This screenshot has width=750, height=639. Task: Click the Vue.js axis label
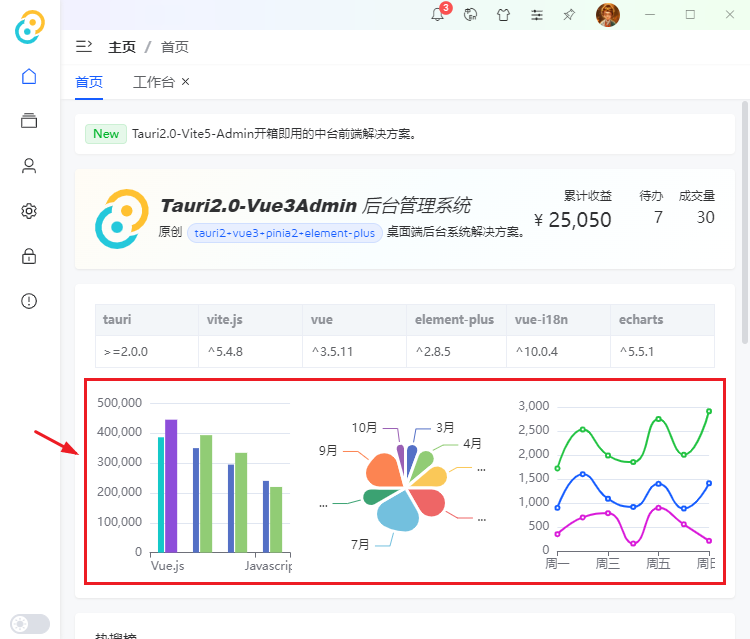click(167, 566)
